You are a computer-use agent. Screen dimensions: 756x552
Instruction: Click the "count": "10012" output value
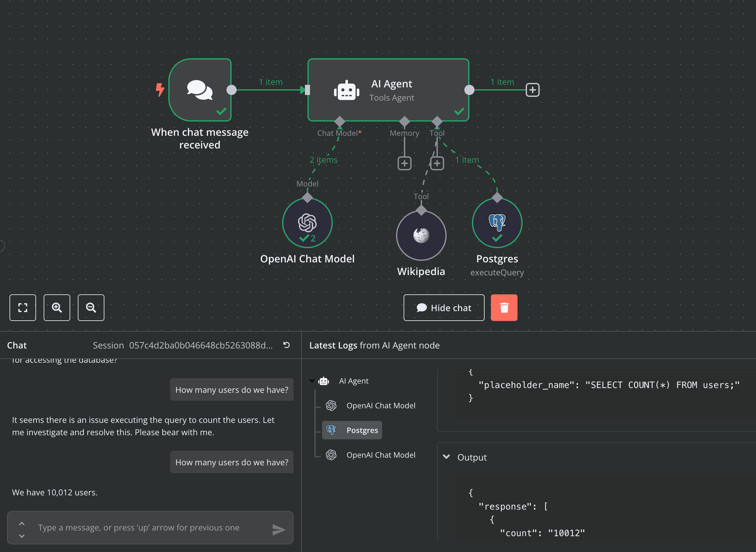coord(542,533)
